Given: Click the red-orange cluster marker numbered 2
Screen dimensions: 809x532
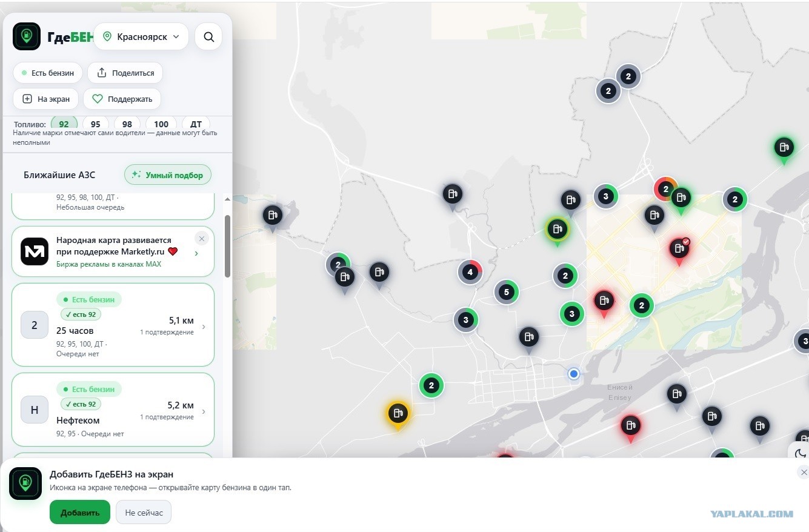Looking at the screenshot, I should tap(665, 189).
